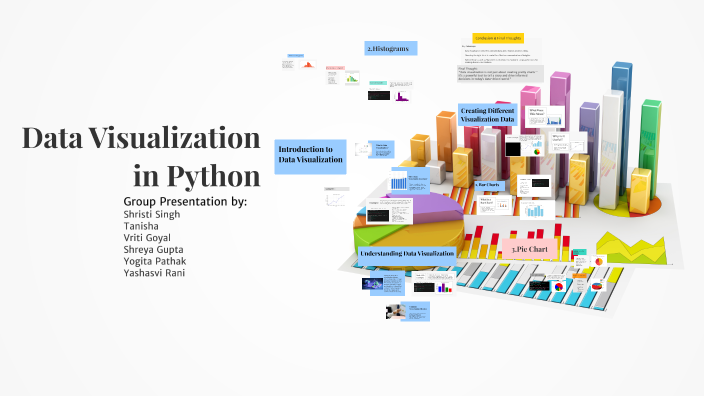Select Creating Different Visualization Data topic
The height and width of the screenshot is (396, 704).
click(488, 115)
